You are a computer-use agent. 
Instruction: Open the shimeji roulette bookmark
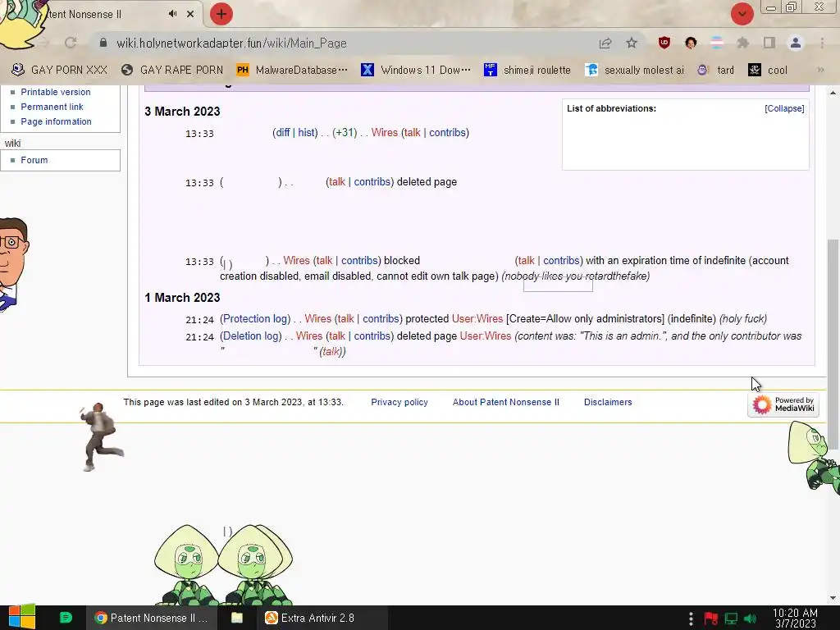pyautogui.click(x=527, y=70)
